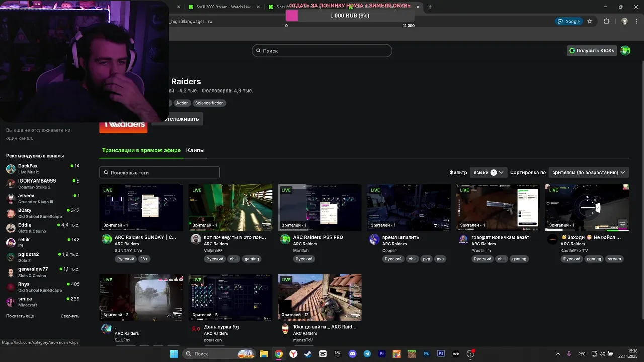Click the Mantich streamer avatar
This screenshot has width=644, height=362.
[285, 239]
